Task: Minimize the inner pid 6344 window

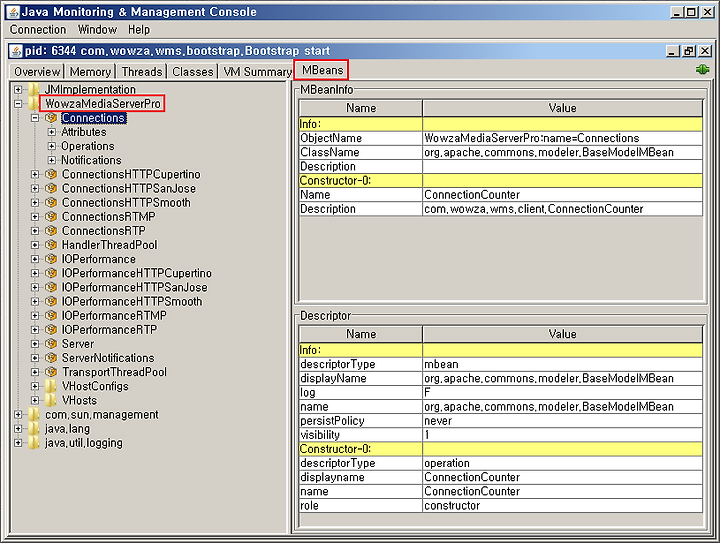Action: (x=673, y=51)
